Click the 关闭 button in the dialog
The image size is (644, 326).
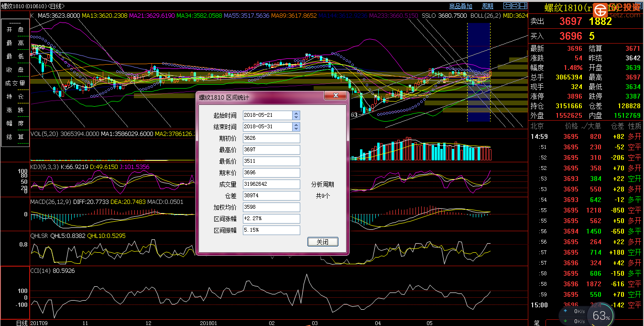[323, 242]
